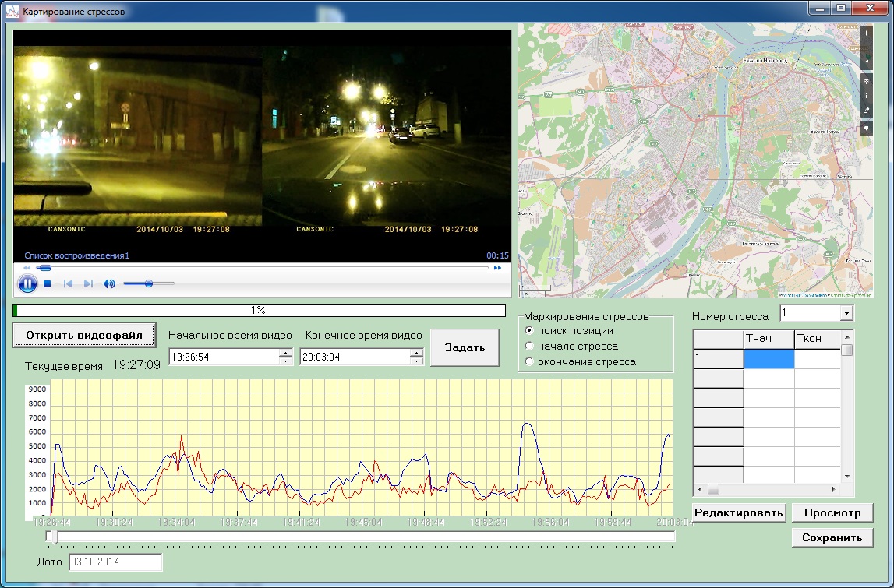Click the 'Открыть видеофайл' button
Image resolution: width=894 pixels, height=588 pixels.
click(84, 336)
